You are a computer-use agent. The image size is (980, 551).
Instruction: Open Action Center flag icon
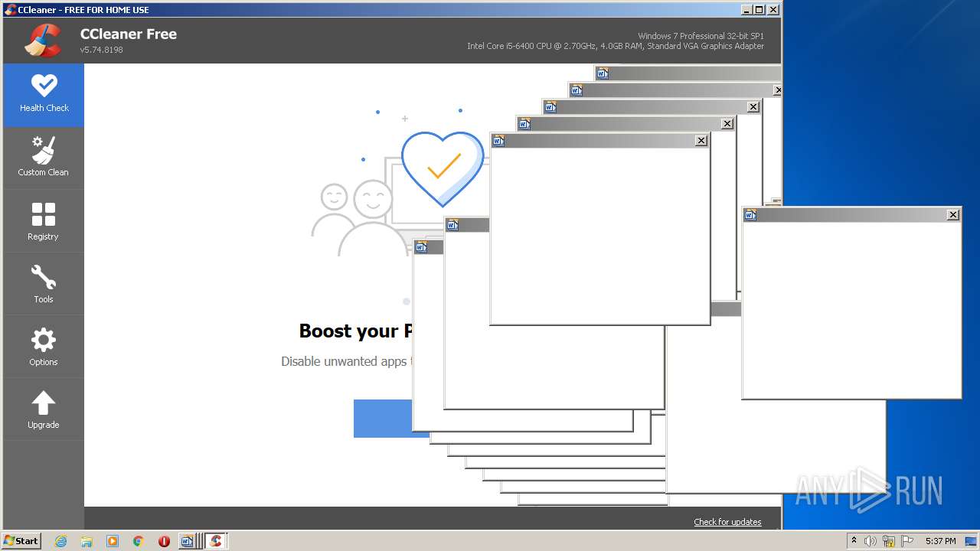pyautogui.click(x=907, y=541)
